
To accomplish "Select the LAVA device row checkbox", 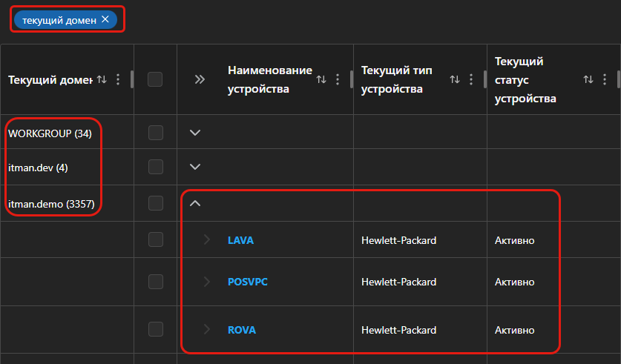I will pos(155,239).
